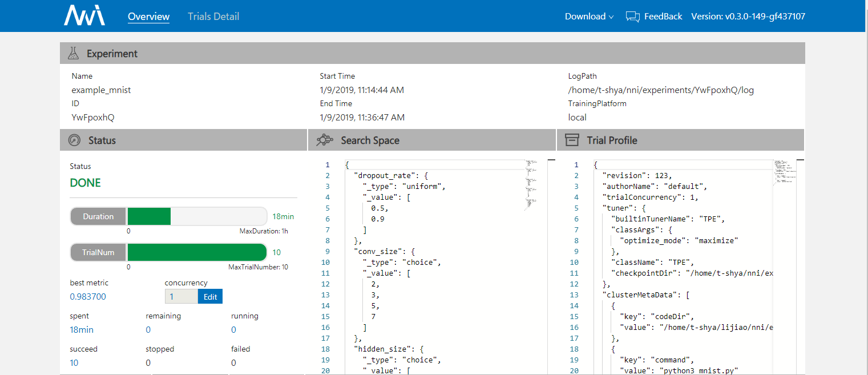Click the concurrency value input field
Screen dimensions: 868x375
[x=181, y=297]
